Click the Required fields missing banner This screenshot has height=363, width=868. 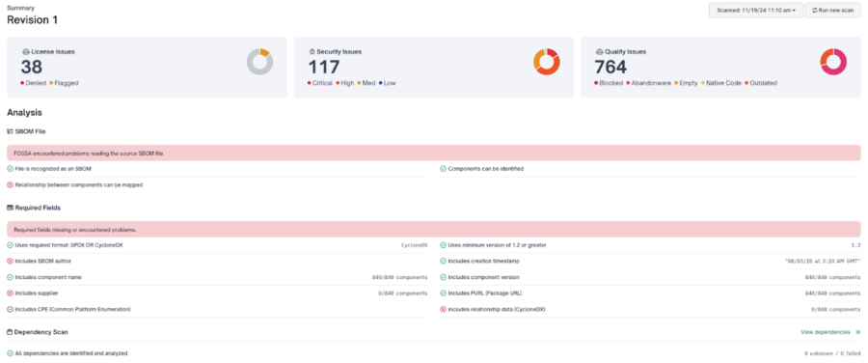pos(433,229)
